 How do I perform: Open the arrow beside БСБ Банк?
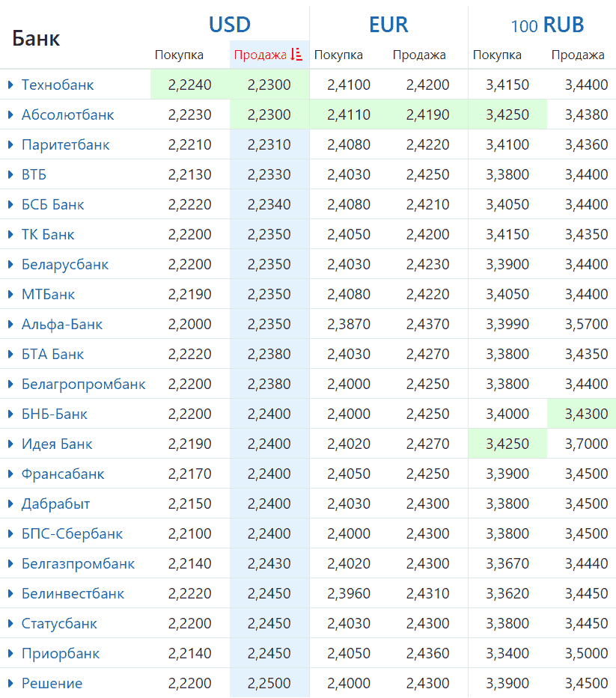(x=10, y=204)
